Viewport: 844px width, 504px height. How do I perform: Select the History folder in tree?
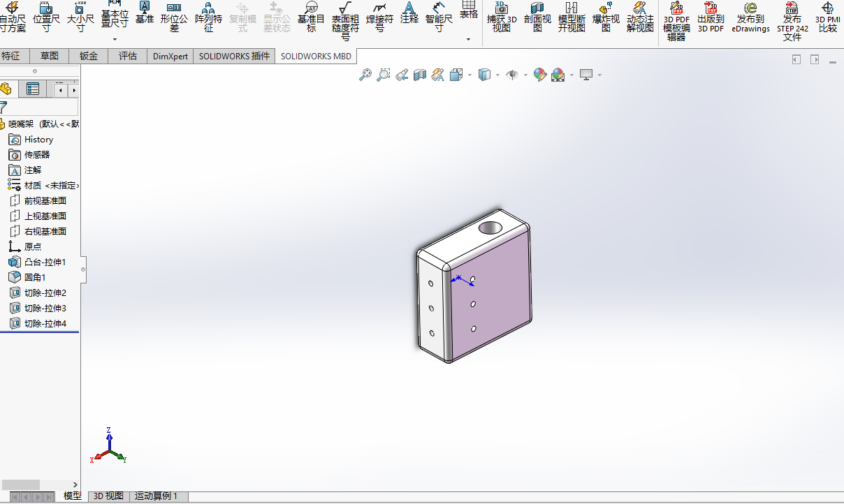tap(38, 140)
